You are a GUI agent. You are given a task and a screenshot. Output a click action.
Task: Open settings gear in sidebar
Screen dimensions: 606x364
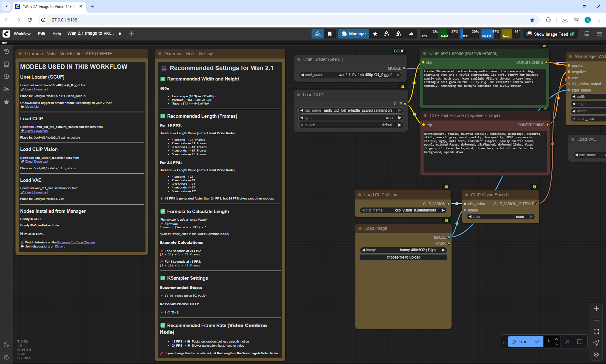tap(6, 357)
